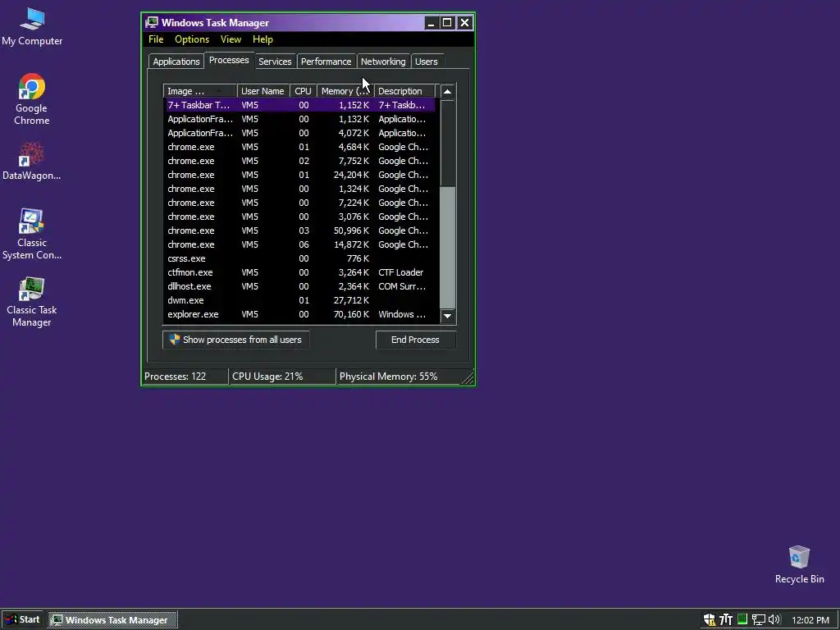
Task: Select ApplicationFra... row using 4,072 K
Action: click(x=300, y=133)
